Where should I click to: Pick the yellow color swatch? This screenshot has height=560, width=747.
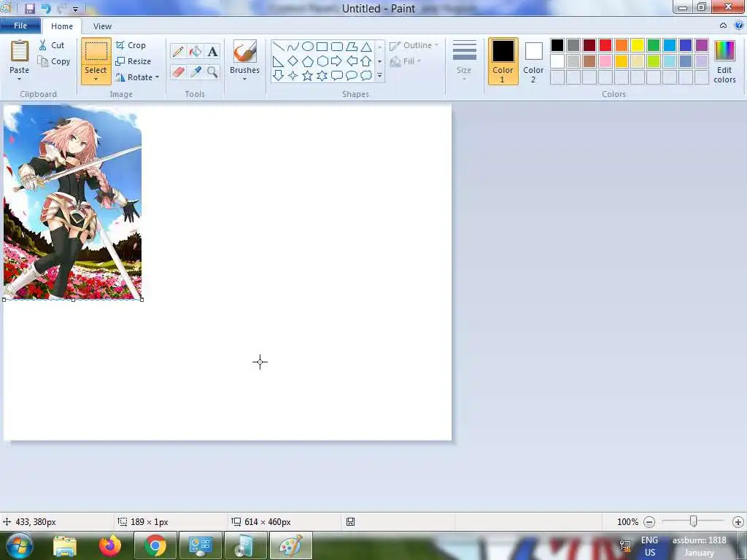tap(638, 45)
